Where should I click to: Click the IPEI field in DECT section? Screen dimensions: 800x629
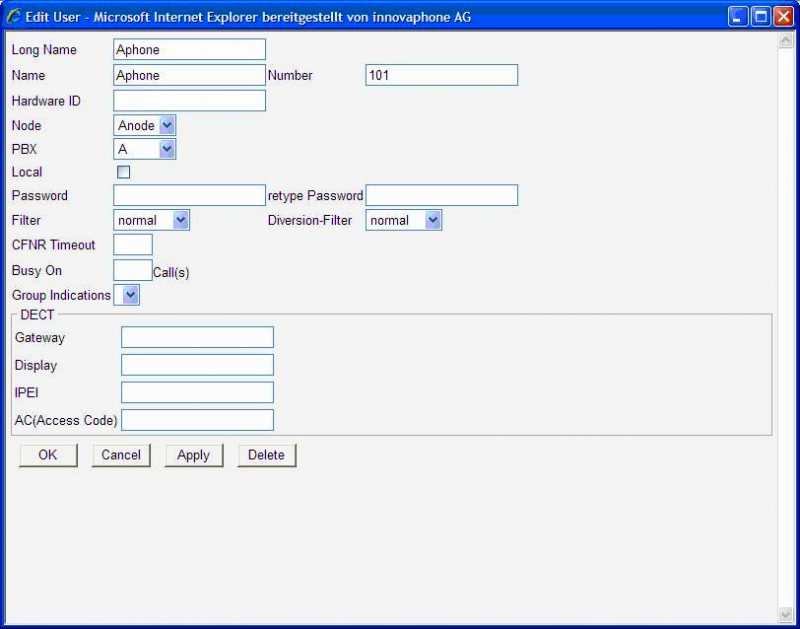(196, 392)
